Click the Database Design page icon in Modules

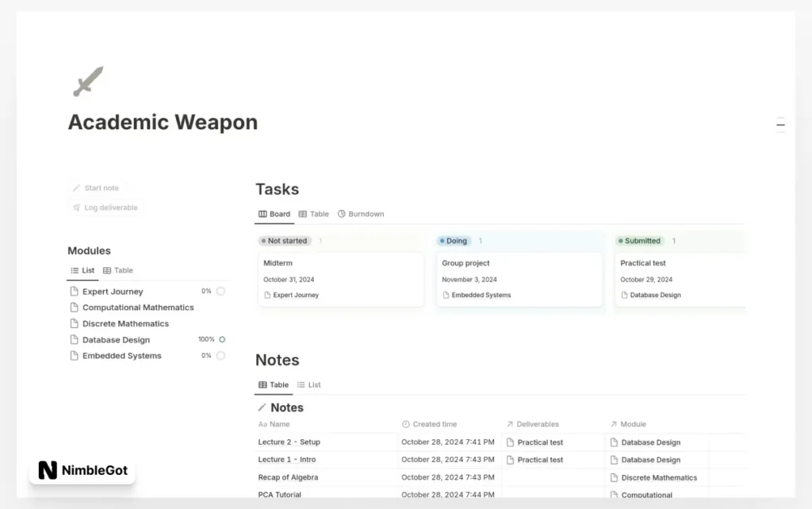[74, 339]
